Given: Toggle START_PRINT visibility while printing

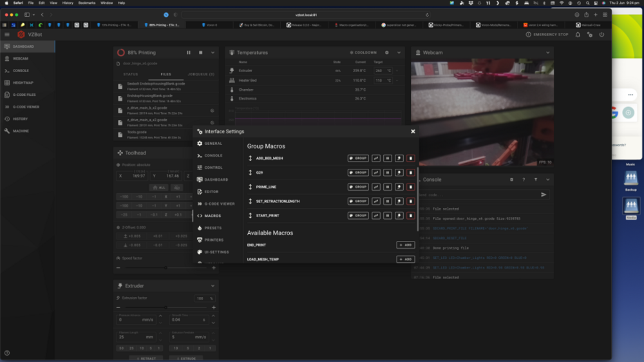Looking at the screenshot, I should pos(399,215).
